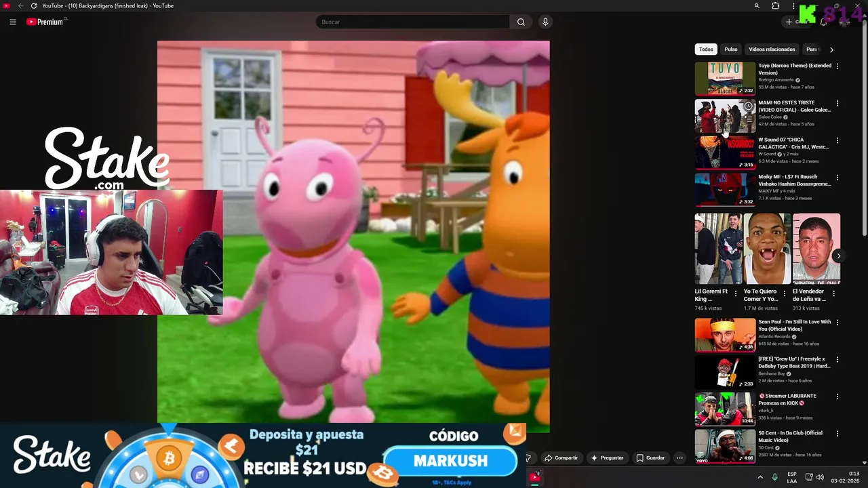
Task: Open the YouTube guide hamburger menu
Action: pos(13,22)
